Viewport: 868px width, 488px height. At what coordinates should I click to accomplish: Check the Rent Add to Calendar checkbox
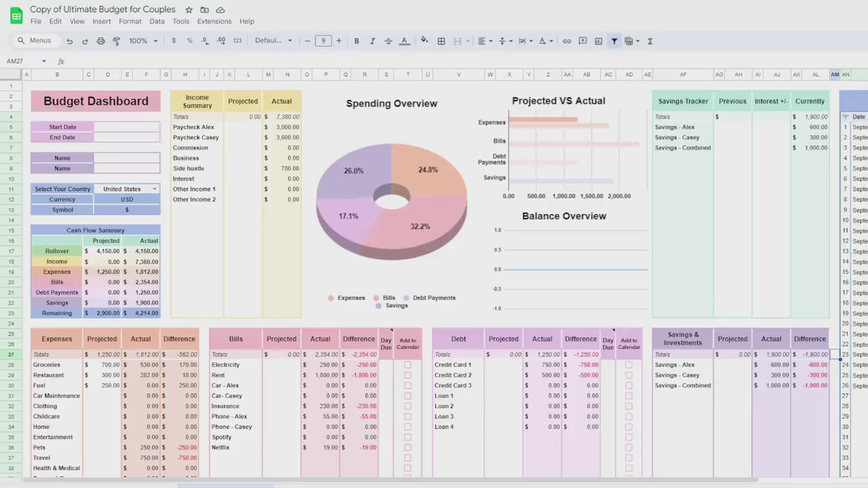tap(408, 375)
